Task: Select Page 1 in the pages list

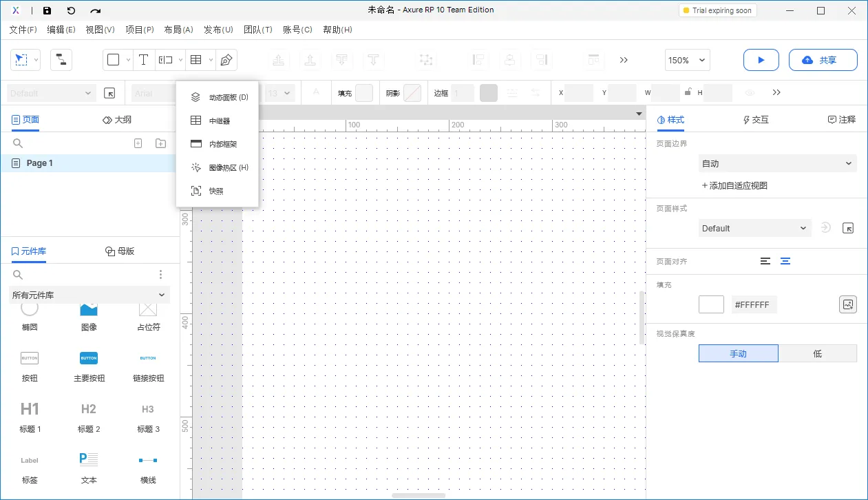Action: pyautogui.click(x=38, y=163)
